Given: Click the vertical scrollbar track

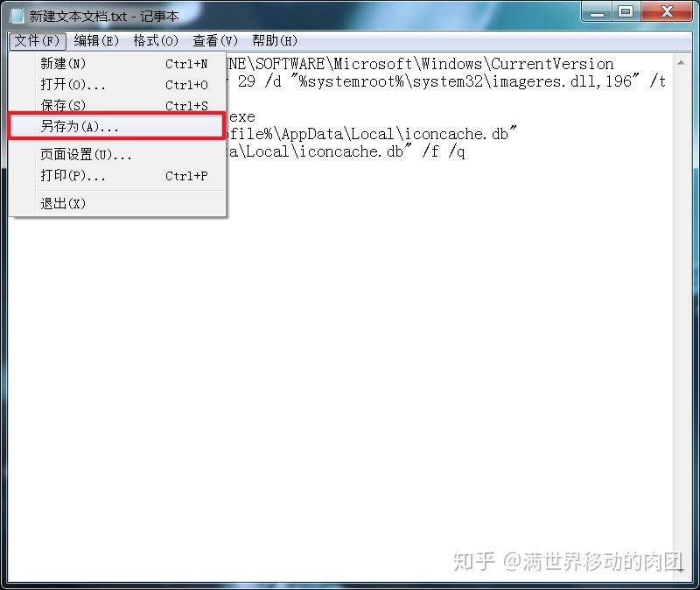Looking at the screenshot, I should click(x=681, y=317).
